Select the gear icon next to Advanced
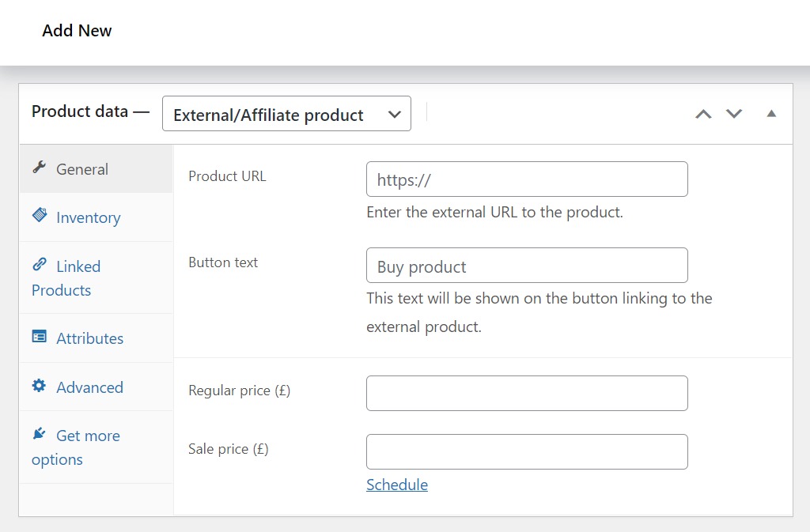Image resolution: width=810 pixels, height=532 pixels. [x=40, y=387]
